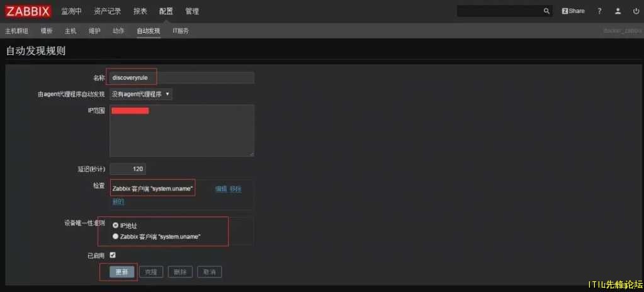Click the 更新 button

coord(122,272)
